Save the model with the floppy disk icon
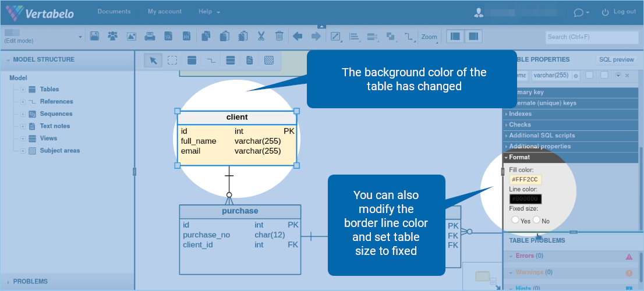 coord(94,36)
